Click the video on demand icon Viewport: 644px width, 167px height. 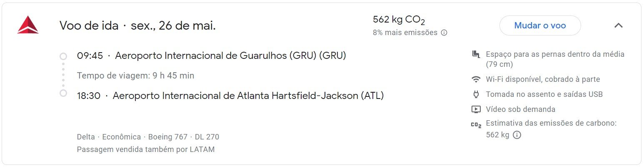[x=476, y=109]
